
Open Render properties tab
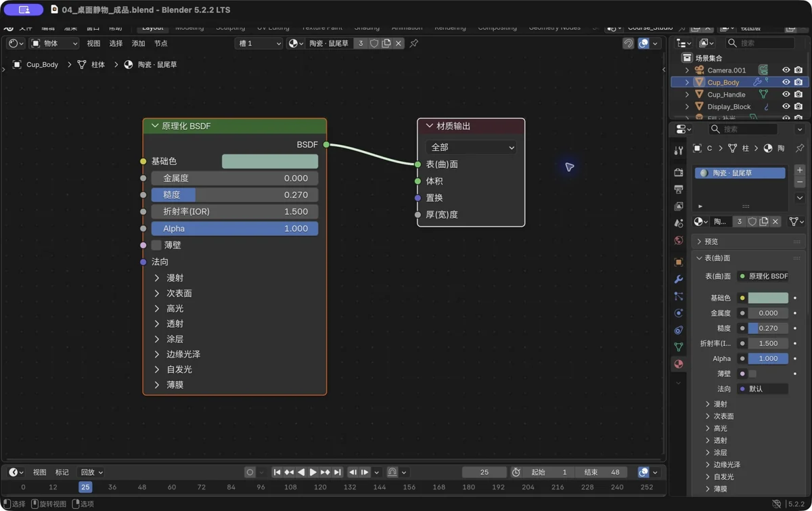point(679,173)
